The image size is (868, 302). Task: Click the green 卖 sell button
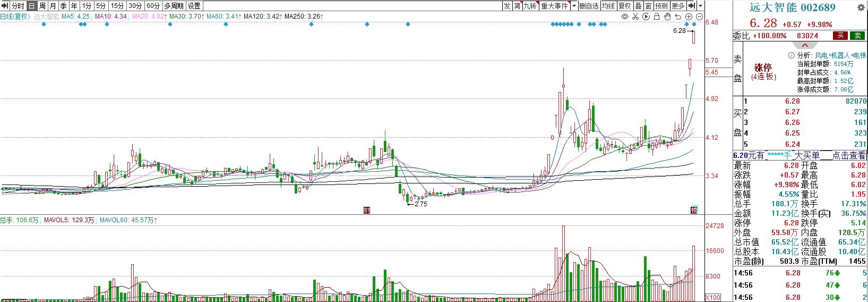[857, 36]
